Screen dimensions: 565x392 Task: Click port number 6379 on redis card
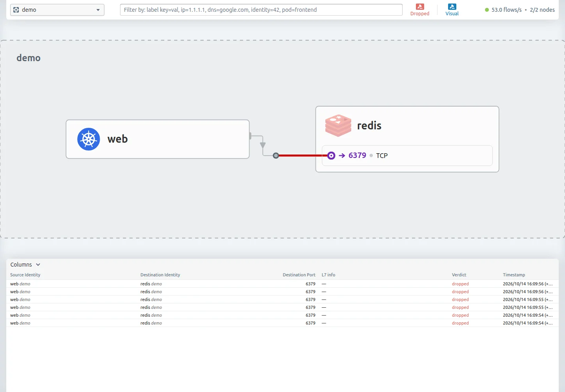357,156
